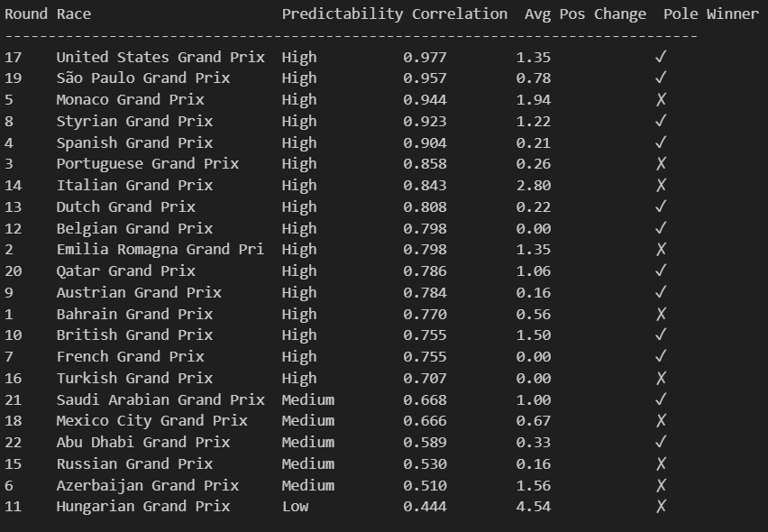
Task: Click the São Paulo Grand Prix checkmark
Action: click(661, 78)
